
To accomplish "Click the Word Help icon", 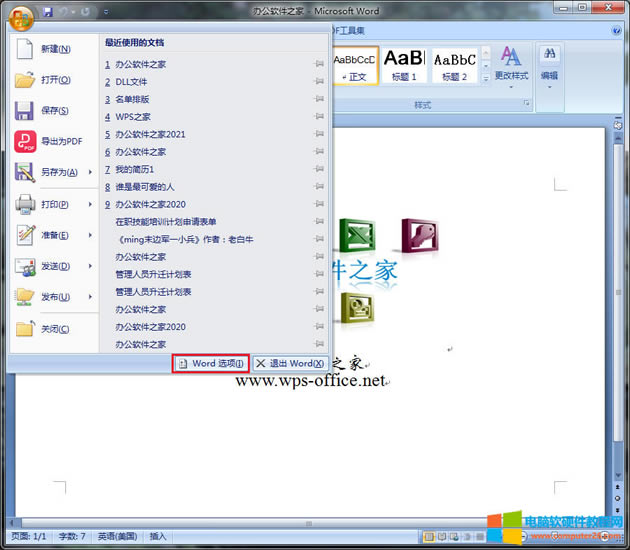I will point(616,31).
